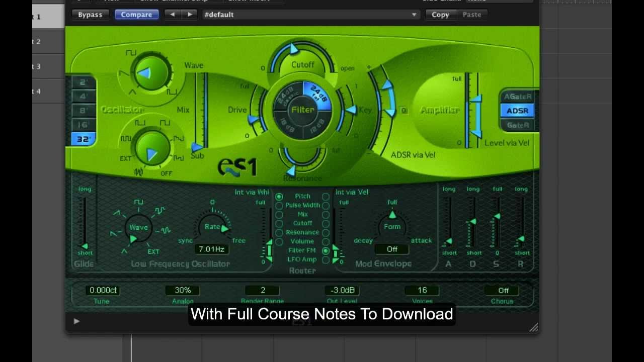The height and width of the screenshot is (362, 644).
Task: Click the Out Level field showing -3.0dB
Action: pos(342,290)
